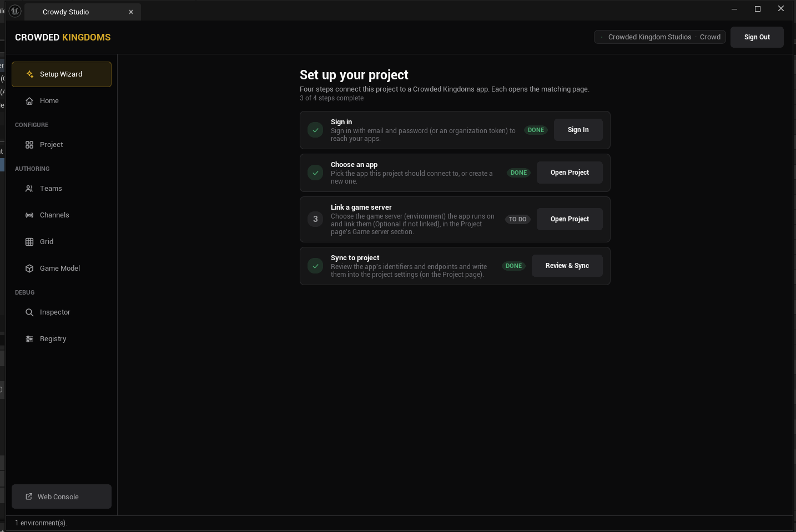Click Open Project for Choose an app
The width and height of the screenshot is (796, 532).
coord(570,173)
